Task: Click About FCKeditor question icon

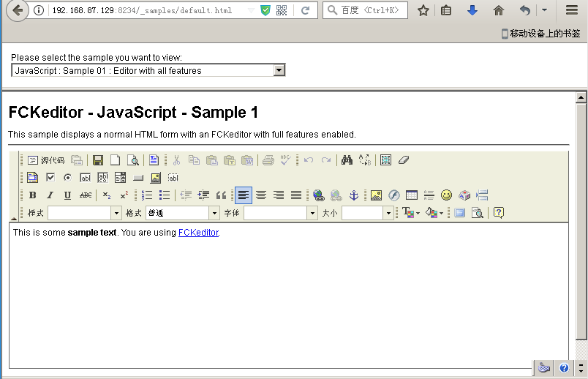Action: (498, 213)
